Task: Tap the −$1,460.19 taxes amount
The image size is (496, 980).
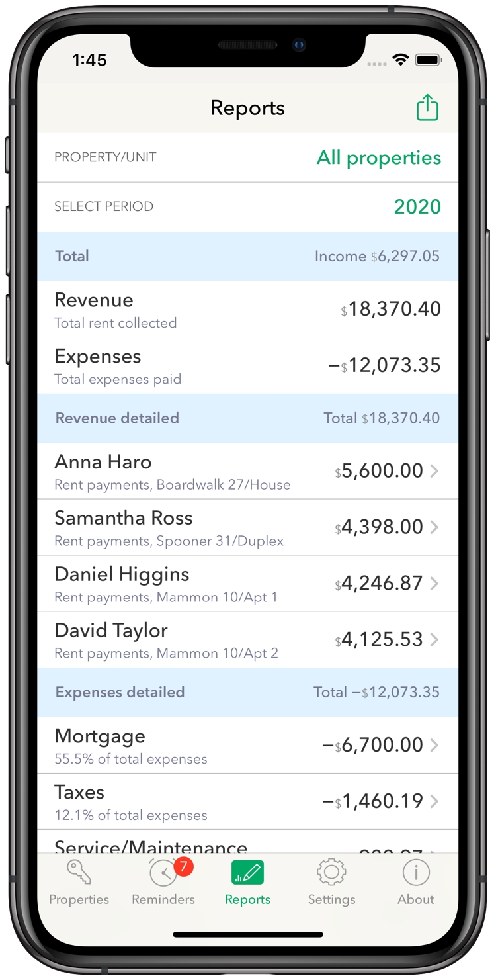Action: coord(372,801)
